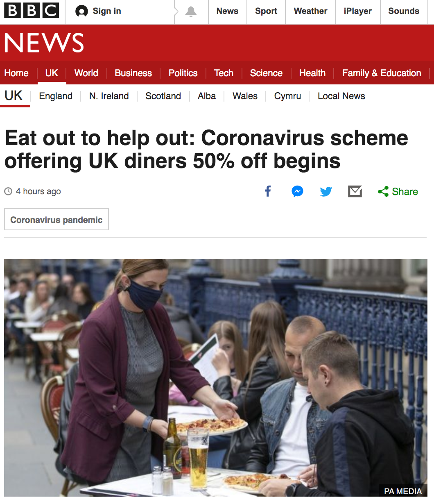Screen dimensions: 434x504
Task: Open the Family & Education tab
Action: coord(382,73)
